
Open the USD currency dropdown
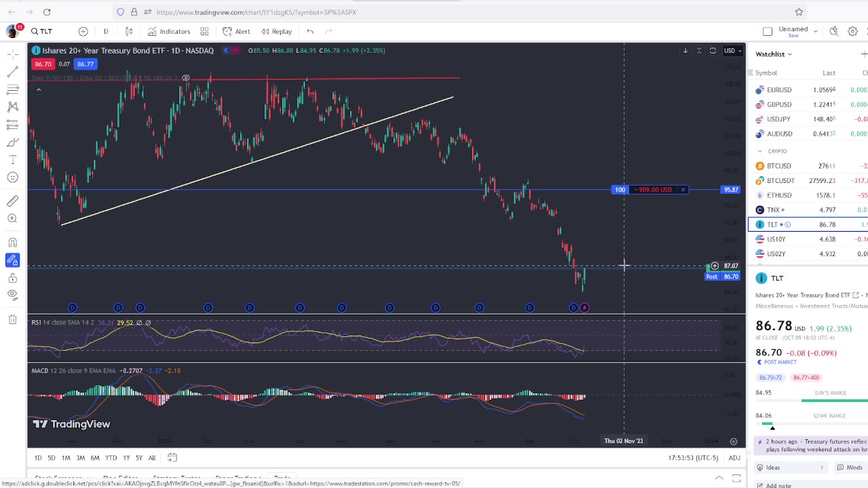[x=732, y=51]
